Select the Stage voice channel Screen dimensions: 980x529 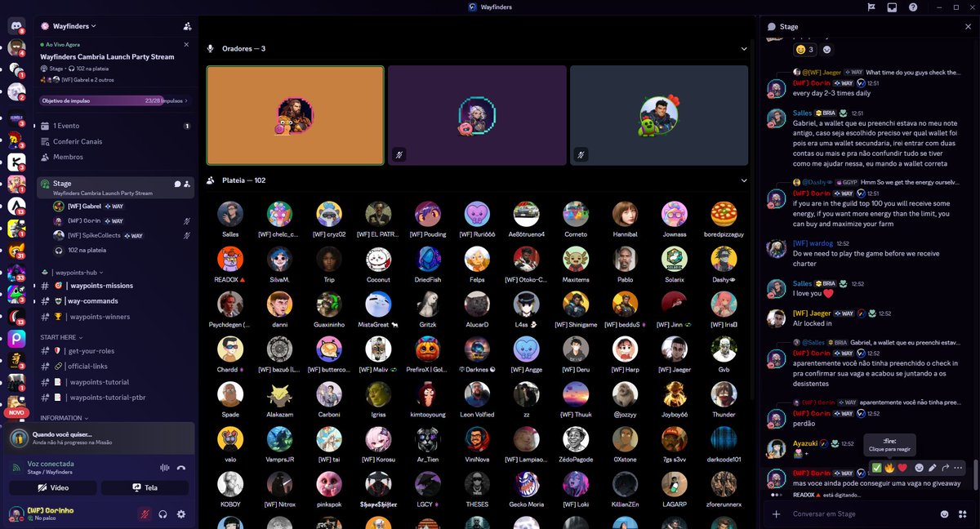(x=115, y=188)
